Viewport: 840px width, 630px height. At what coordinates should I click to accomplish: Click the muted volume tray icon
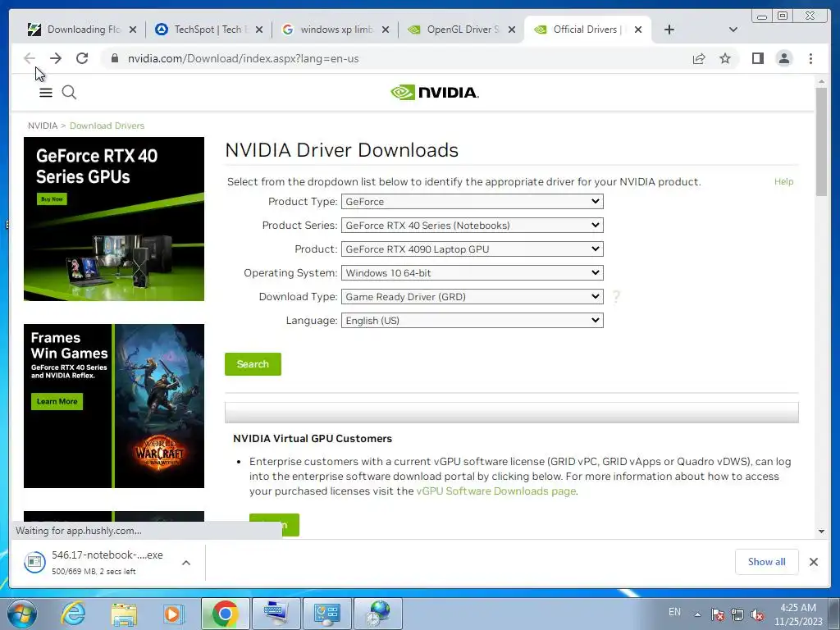click(x=757, y=614)
